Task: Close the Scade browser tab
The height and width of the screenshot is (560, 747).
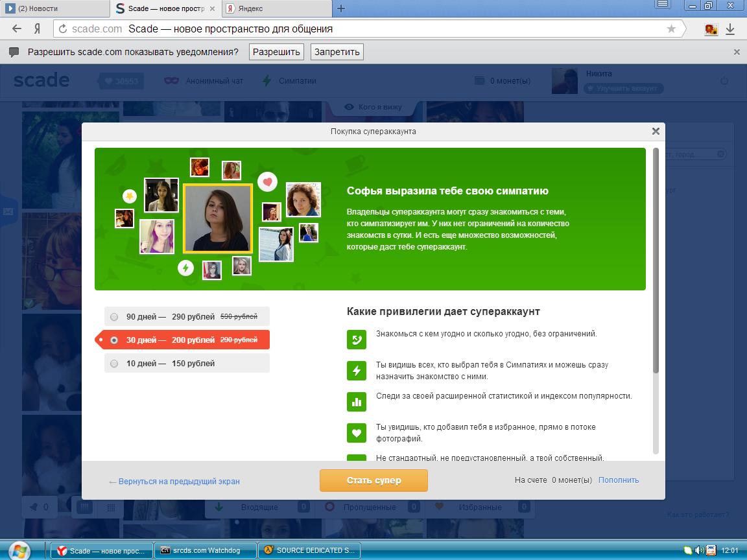Action: click(x=213, y=8)
